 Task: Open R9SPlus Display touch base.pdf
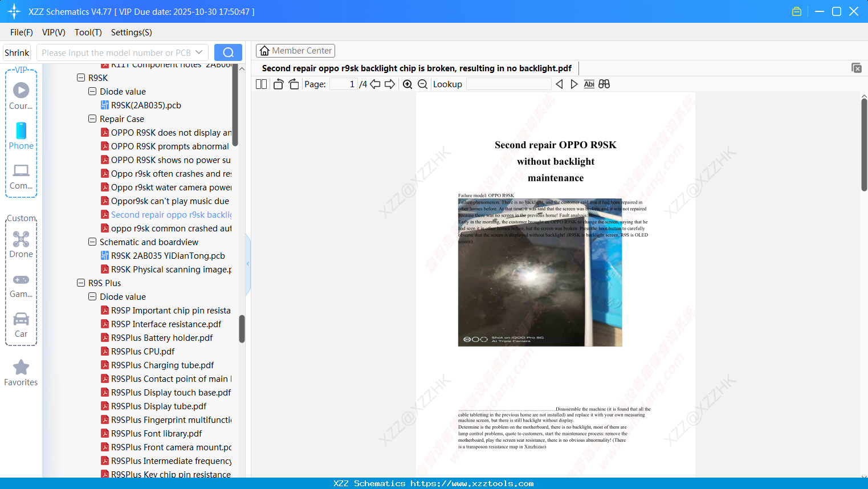click(166, 393)
